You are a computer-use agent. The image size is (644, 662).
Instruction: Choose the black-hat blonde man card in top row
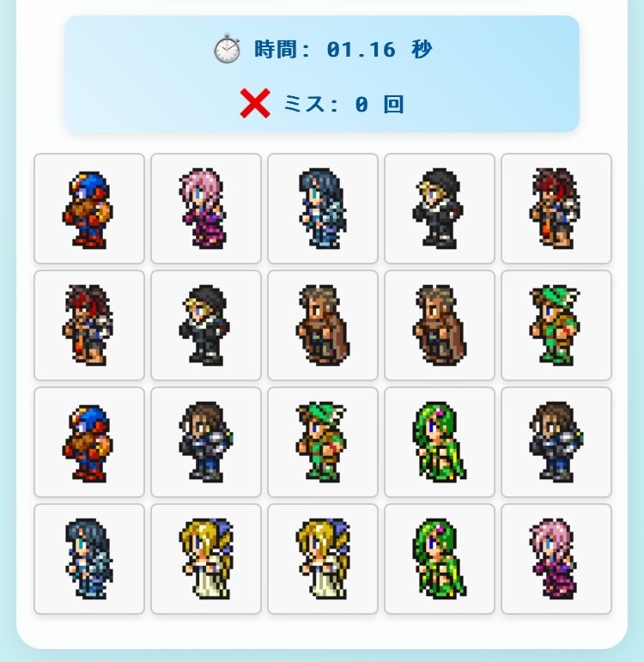pyautogui.click(x=440, y=209)
